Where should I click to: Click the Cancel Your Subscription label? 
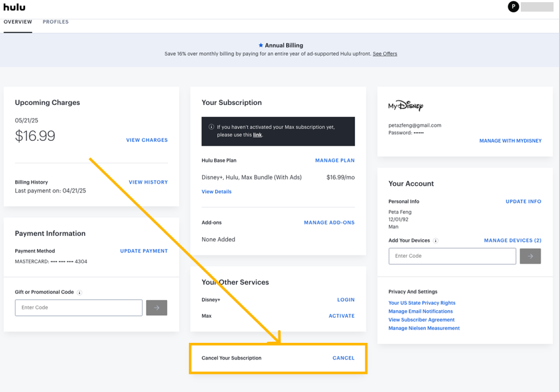(231, 358)
